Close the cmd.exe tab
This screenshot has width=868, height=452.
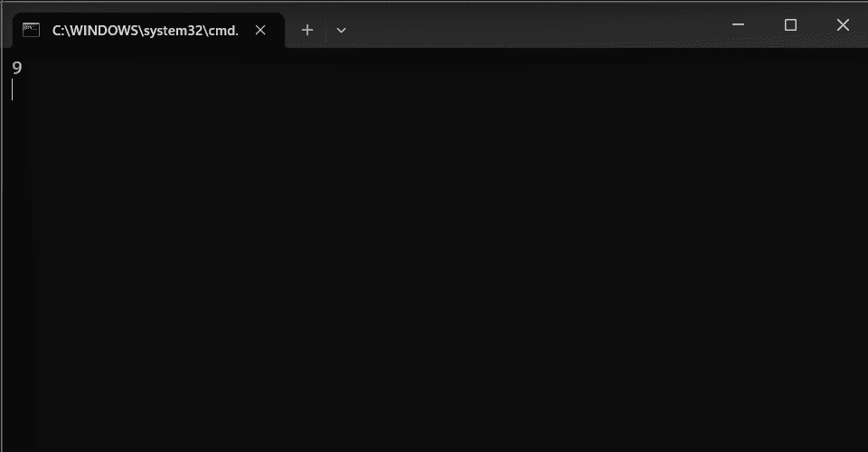coord(260,31)
